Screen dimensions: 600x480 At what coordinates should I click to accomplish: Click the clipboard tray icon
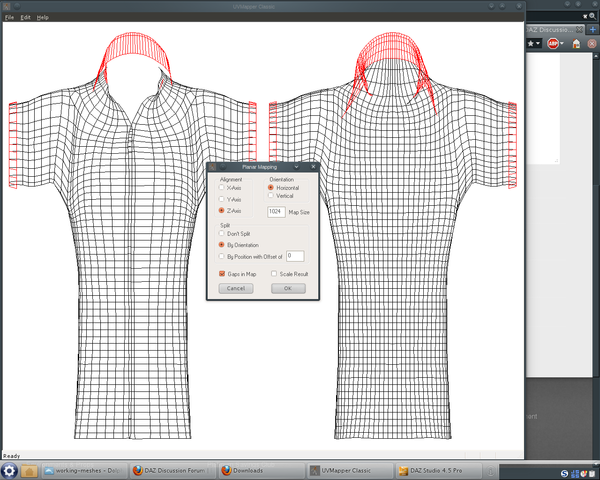click(593, 473)
